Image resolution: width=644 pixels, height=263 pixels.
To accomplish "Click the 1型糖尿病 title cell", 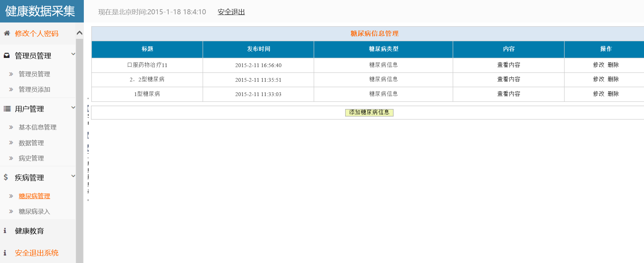I will click(x=147, y=94).
